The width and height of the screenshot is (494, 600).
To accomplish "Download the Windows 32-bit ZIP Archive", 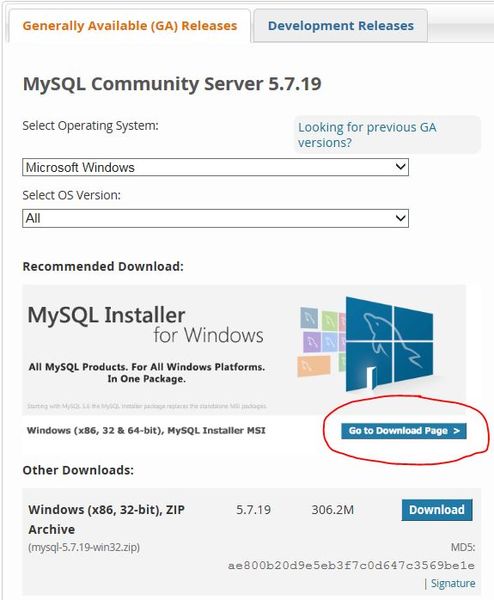I will coord(437,510).
